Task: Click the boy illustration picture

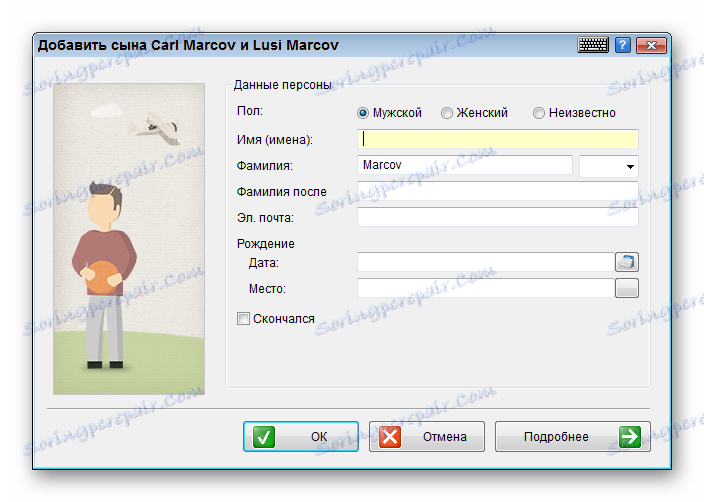Action: point(129,239)
